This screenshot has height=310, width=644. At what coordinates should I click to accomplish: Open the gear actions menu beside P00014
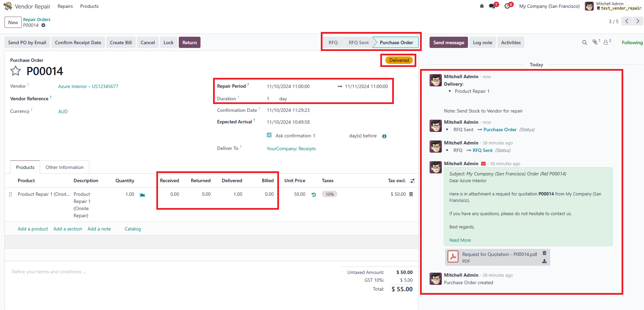pyautogui.click(x=43, y=25)
